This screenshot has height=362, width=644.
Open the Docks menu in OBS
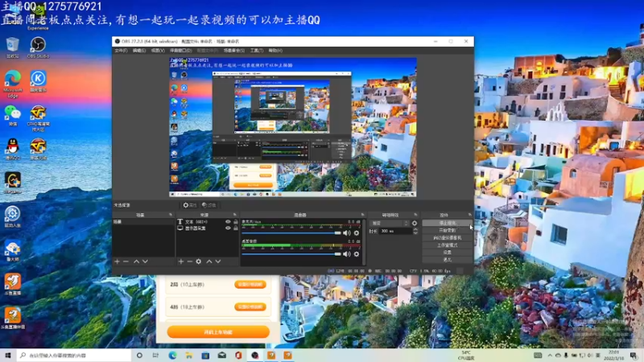pyautogui.click(x=180, y=51)
